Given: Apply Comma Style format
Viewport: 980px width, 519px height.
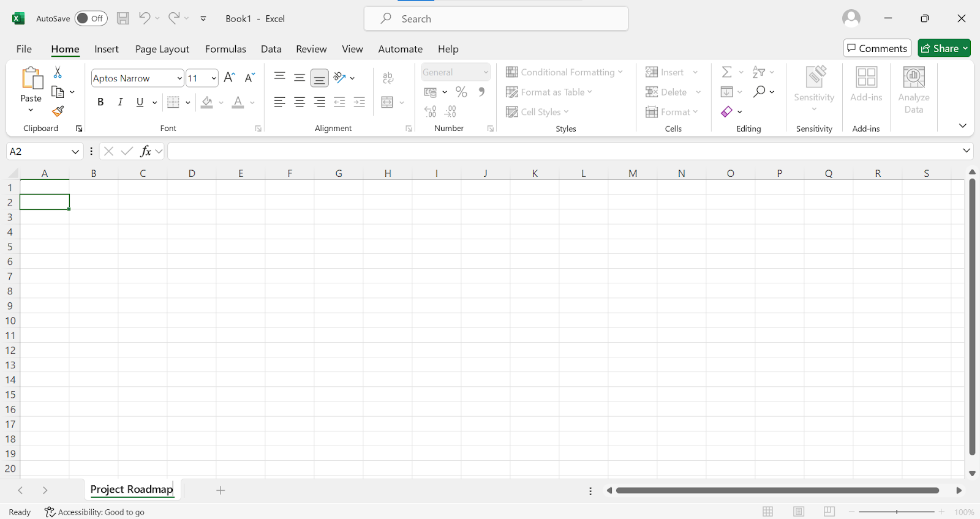Looking at the screenshot, I should 481,92.
